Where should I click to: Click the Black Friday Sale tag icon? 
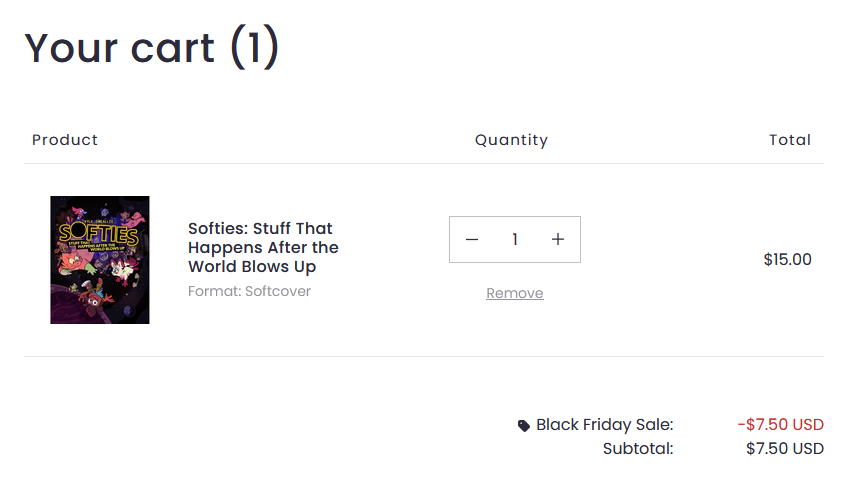coord(524,426)
